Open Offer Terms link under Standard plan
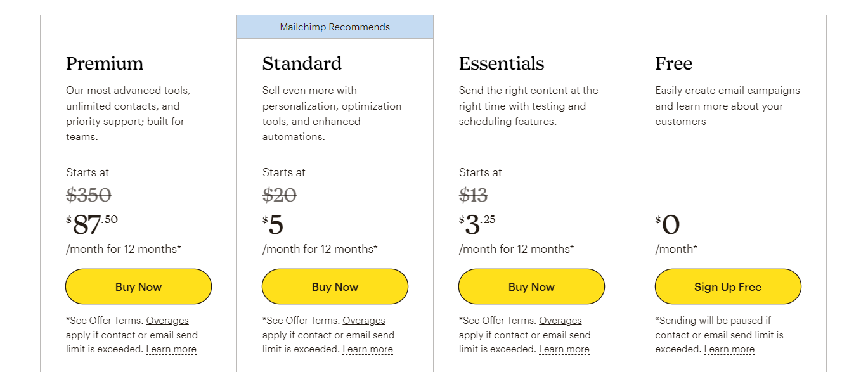Screen dimensions: 868x372 312,321
